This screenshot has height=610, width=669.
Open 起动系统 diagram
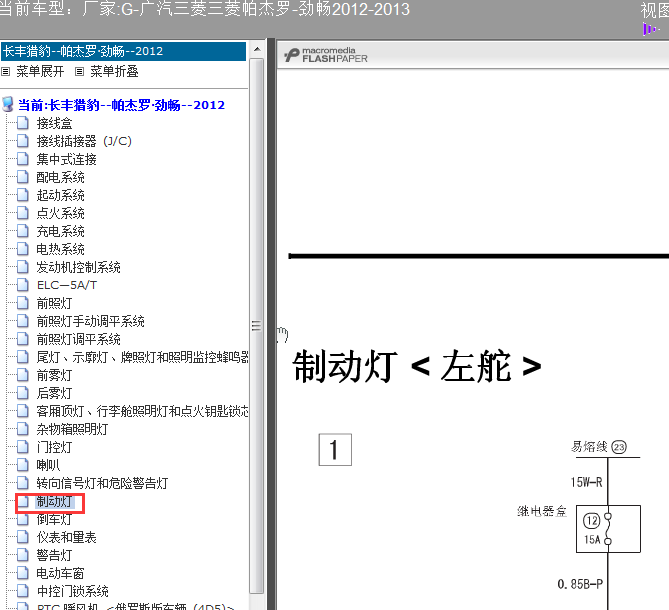coord(60,195)
